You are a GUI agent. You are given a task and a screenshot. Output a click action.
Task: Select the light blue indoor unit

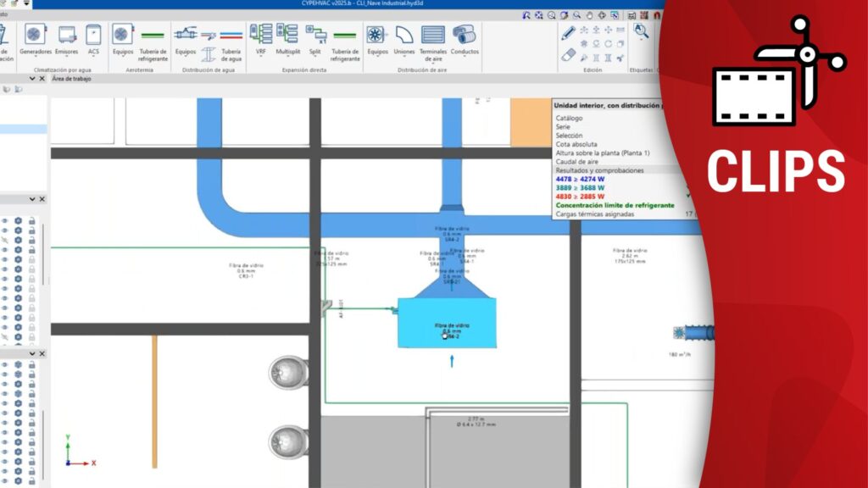tap(447, 322)
